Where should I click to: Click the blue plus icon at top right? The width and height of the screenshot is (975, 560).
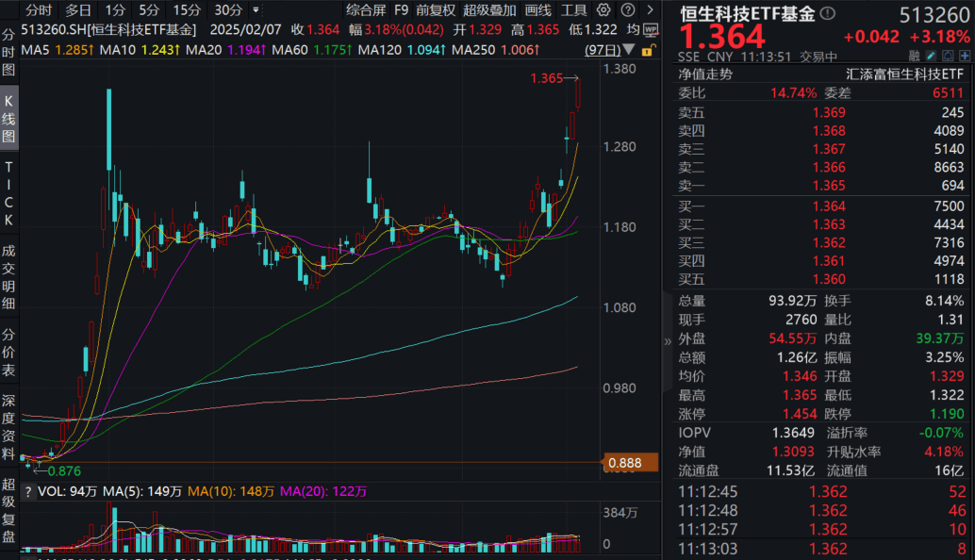965,56
